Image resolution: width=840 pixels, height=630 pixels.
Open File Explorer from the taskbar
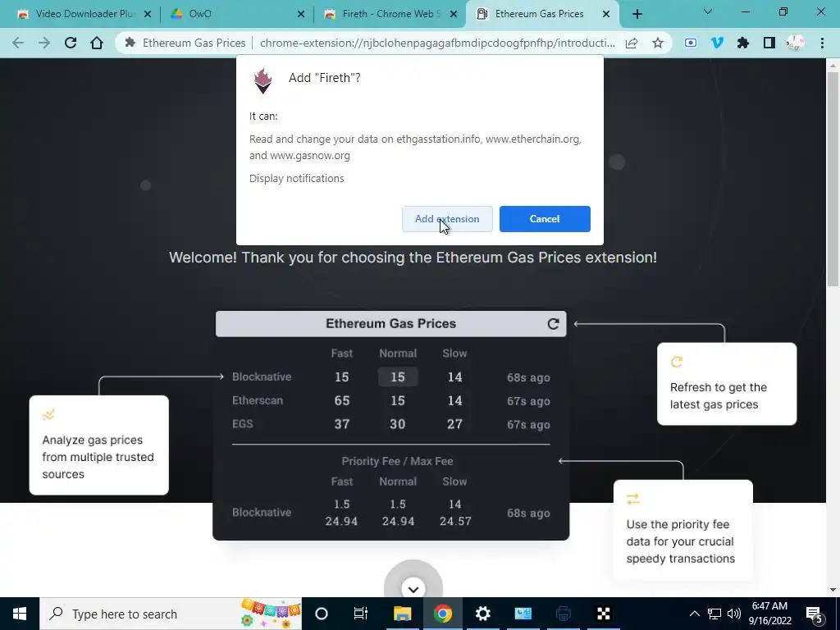402,614
